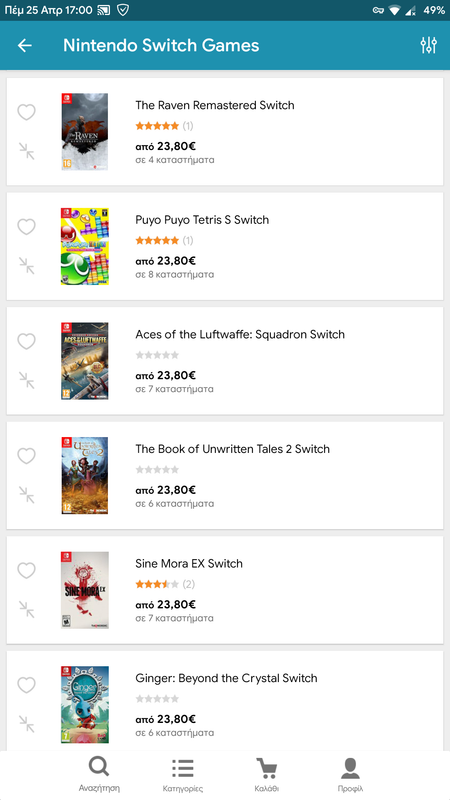Tap compare arrows icon for Aces of the Luftwaffe
This screenshot has height=800, width=450.
[27, 380]
